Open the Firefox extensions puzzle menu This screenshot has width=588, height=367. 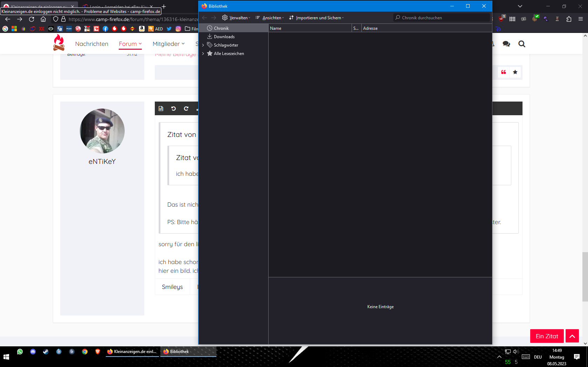[x=569, y=19]
